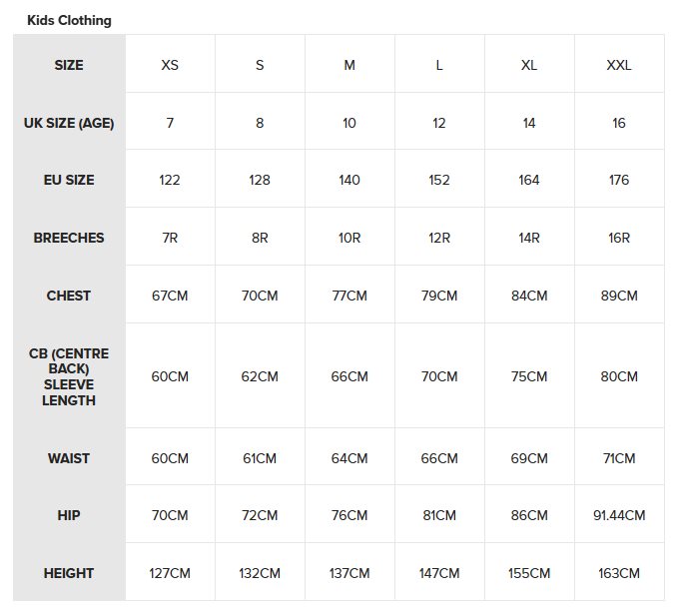The width and height of the screenshot is (677, 616).
Task: Select the XXL size column header
Action: coord(619,65)
